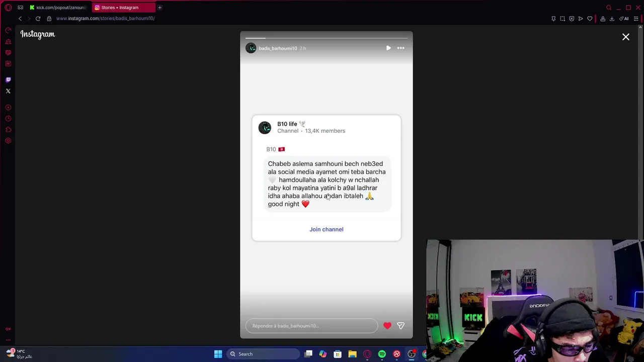Open Extensions cube icon in sidebar
Image resolution: width=644 pixels, height=362 pixels.
click(x=8, y=130)
